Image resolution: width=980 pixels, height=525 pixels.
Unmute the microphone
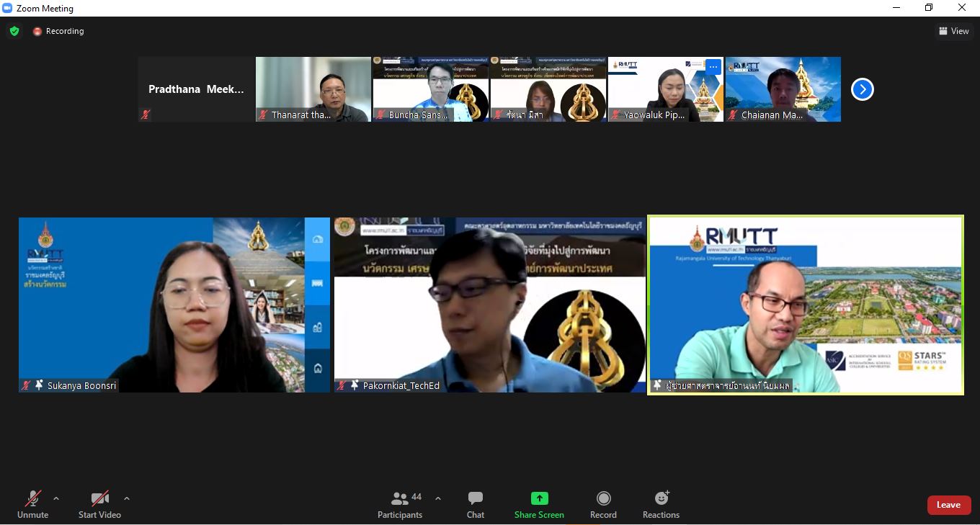[x=32, y=505]
